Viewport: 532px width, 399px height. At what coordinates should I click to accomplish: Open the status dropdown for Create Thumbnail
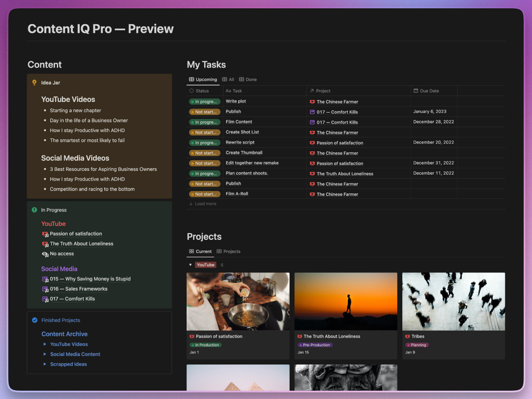[204, 153]
